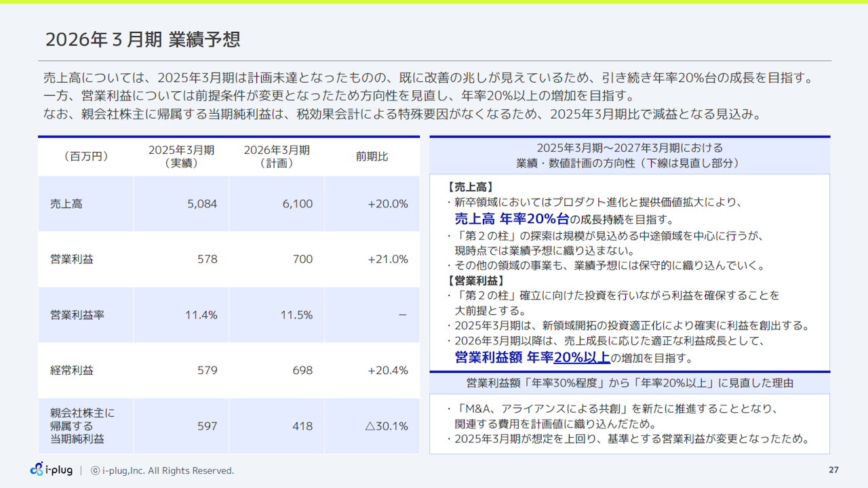This screenshot has width=868, height=488.
Task: Click the underlined 20%以上 text
Action: (582, 357)
